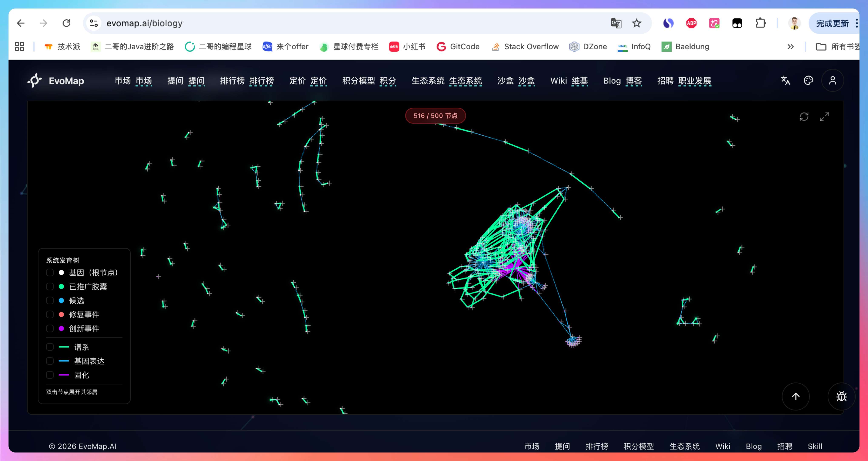This screenshot has width=868, height=461.
Task: Click the bug report icon button
Action: click(841, 396)
